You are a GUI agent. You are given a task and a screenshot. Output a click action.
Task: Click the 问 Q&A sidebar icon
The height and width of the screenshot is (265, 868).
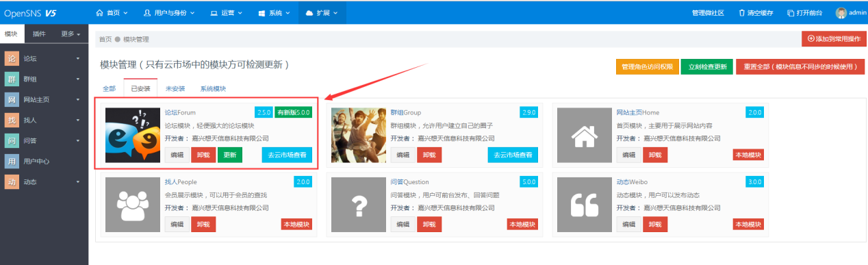click(12, 141)
